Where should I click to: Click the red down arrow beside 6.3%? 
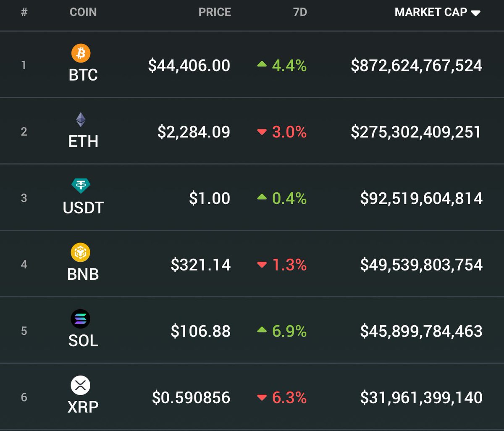click(x=262, y=397)
